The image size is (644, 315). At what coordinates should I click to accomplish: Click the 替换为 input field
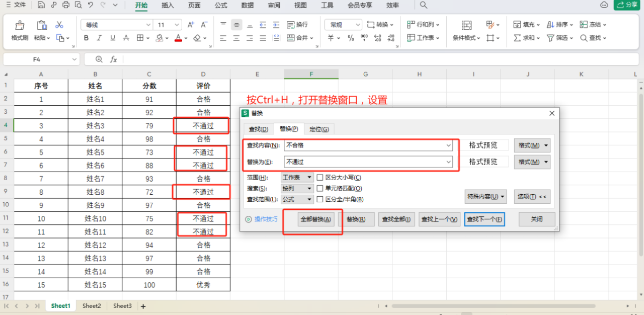click(368, 162)
